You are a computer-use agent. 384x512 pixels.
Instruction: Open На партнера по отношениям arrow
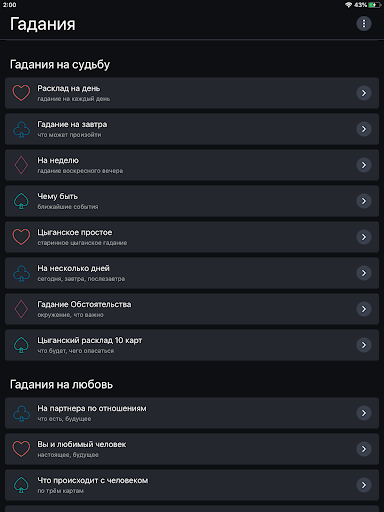click(364, 413)
